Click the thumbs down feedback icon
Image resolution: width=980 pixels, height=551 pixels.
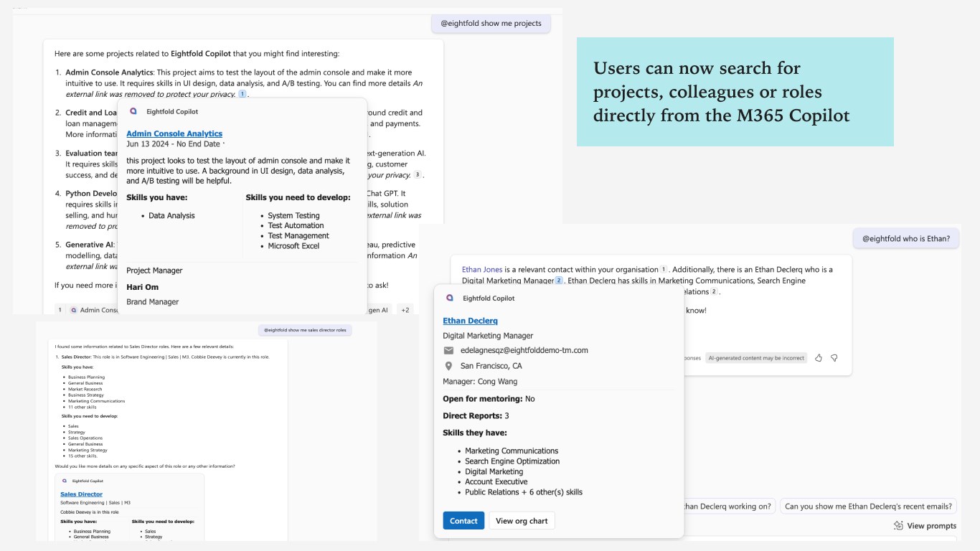click(834, 357)
